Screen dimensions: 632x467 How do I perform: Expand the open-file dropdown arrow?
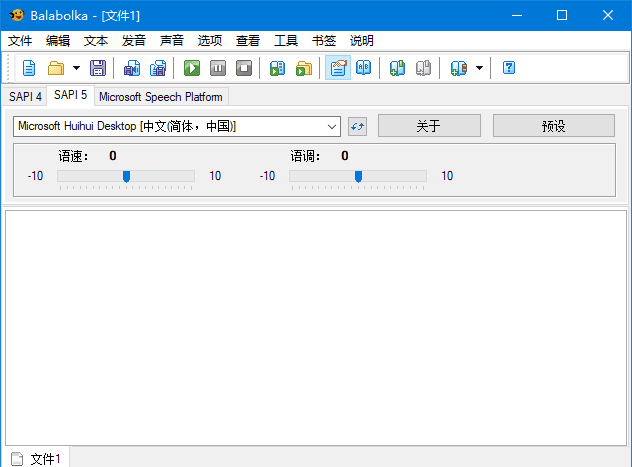[x=76, y=68]
